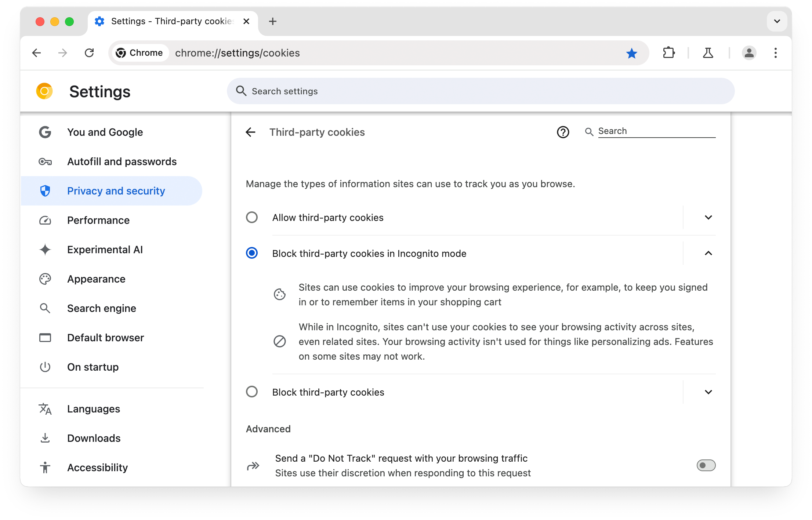This screenshot has width=812, height=520.
Task: Enable the Do Not Track toggle
Action: click(706, 466)
